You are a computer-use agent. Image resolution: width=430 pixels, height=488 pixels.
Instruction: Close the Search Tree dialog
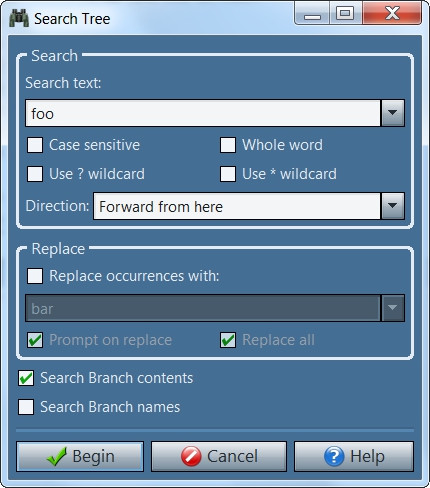[392, 14]
